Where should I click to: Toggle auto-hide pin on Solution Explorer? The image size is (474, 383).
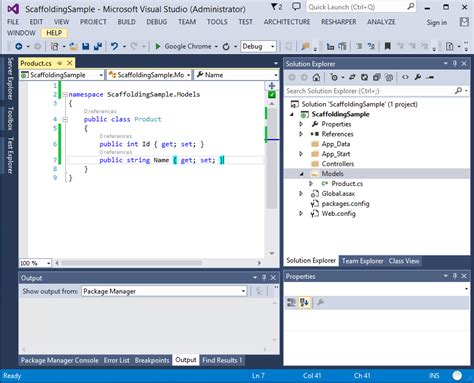click(455, 63)
